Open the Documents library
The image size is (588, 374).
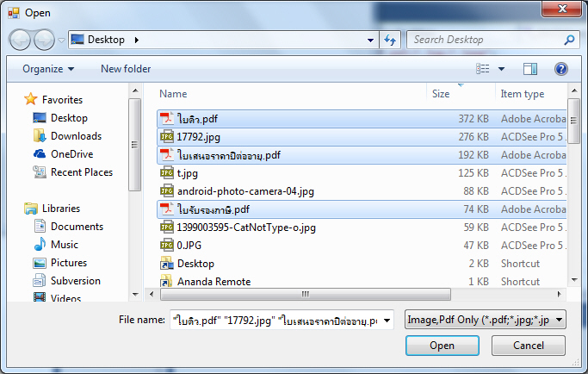point(77,227)
